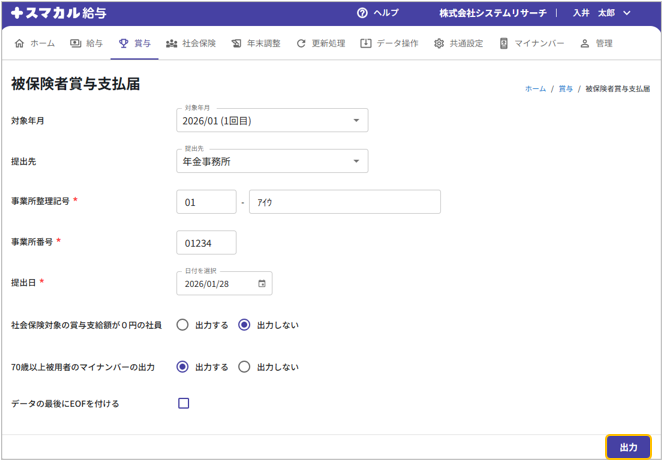Expand the user menu chevron beside 入井 太郎
The image size is (663, 462).
pyautogui.click(x=627, y=13)
